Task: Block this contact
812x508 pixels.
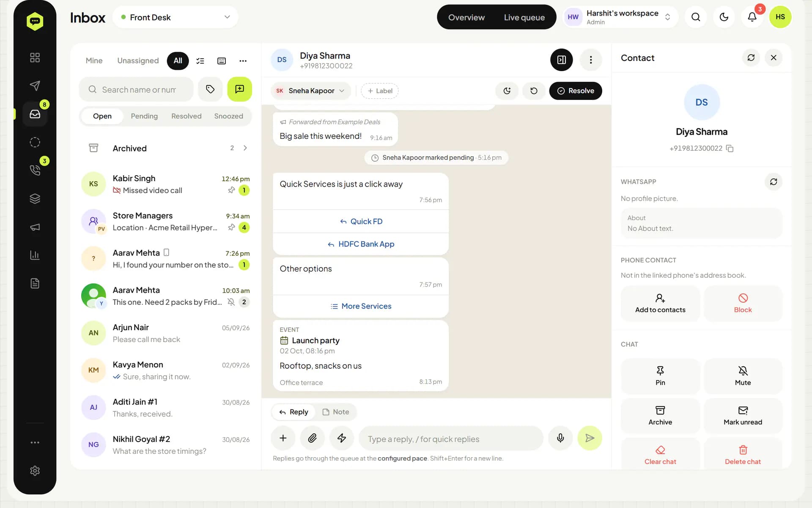Action: pos(743,303)
